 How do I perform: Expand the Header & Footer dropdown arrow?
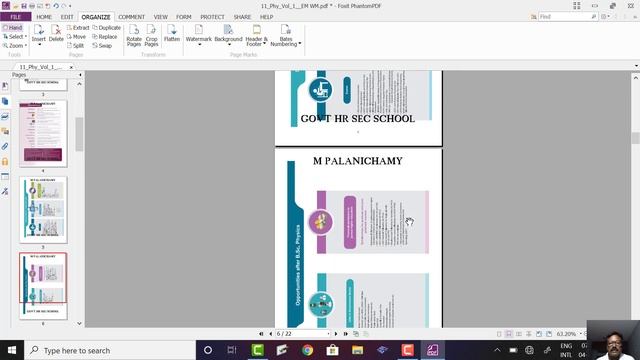point(264,44)
